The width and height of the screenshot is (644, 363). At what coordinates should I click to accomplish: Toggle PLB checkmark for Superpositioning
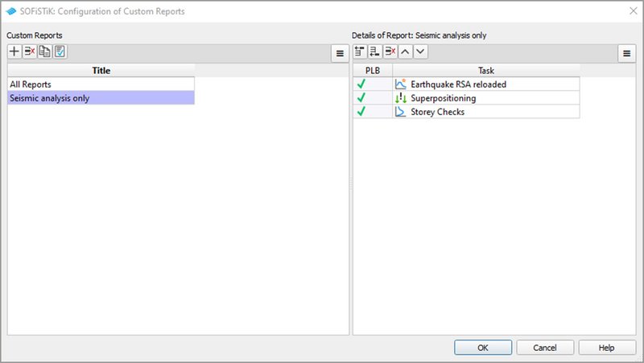coord(361,97)
